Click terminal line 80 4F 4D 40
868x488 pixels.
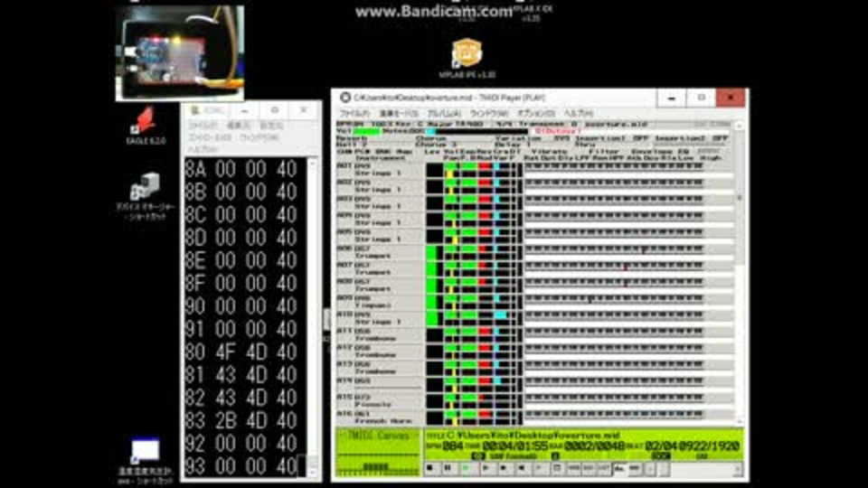pos(241,352)
